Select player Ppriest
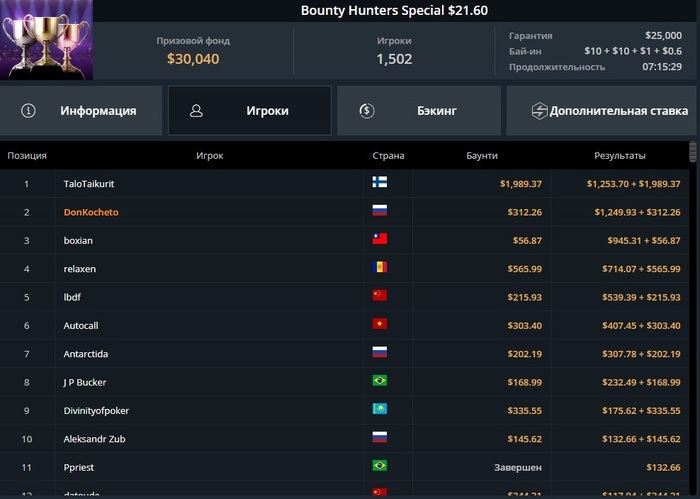This screenshot has height=499, width=700. (79, 467)
